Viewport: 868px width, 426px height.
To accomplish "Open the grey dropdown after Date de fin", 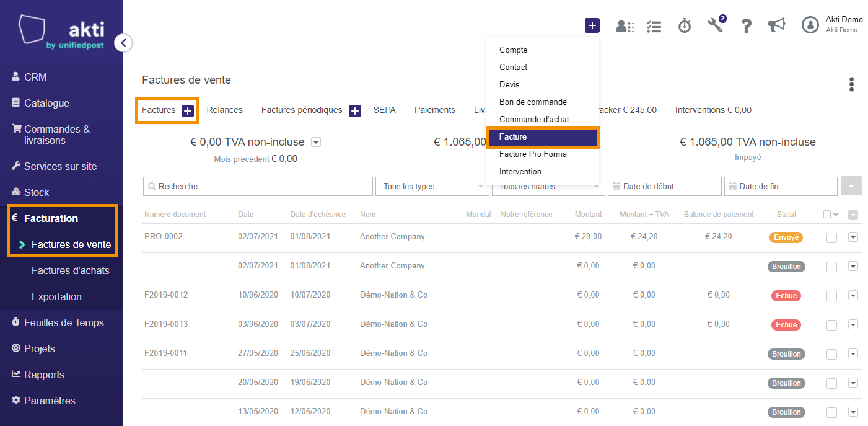I will point(852,186).
